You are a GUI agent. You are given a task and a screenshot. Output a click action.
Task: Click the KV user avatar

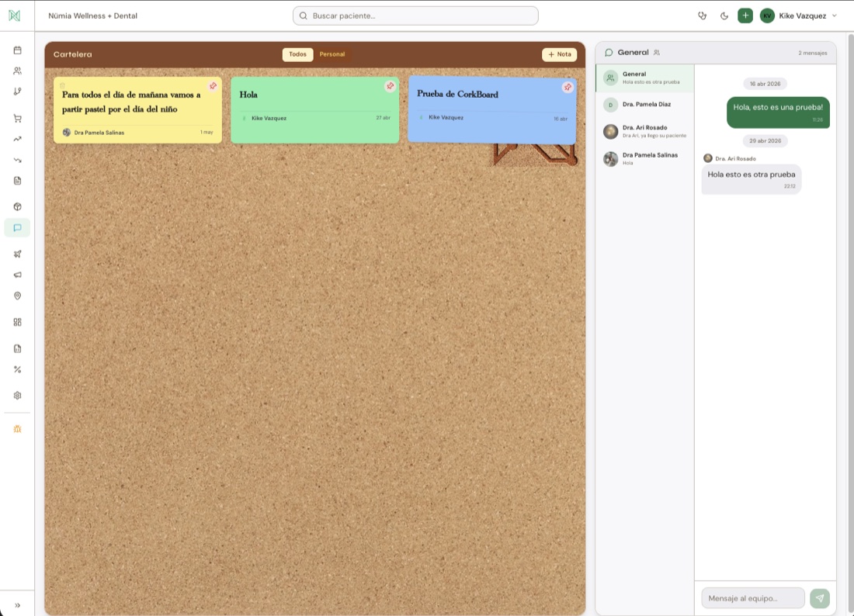[767, 16]
